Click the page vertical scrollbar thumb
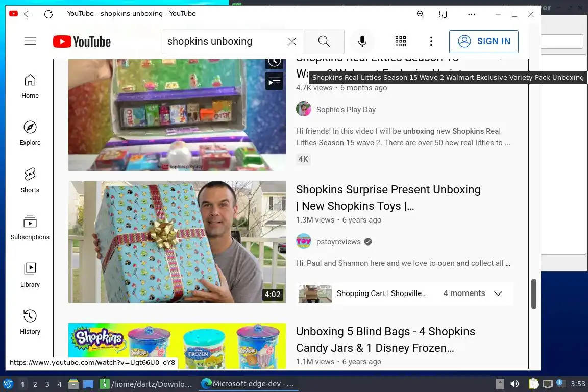The width and height of the screenshot is (588, 392). 533,293
